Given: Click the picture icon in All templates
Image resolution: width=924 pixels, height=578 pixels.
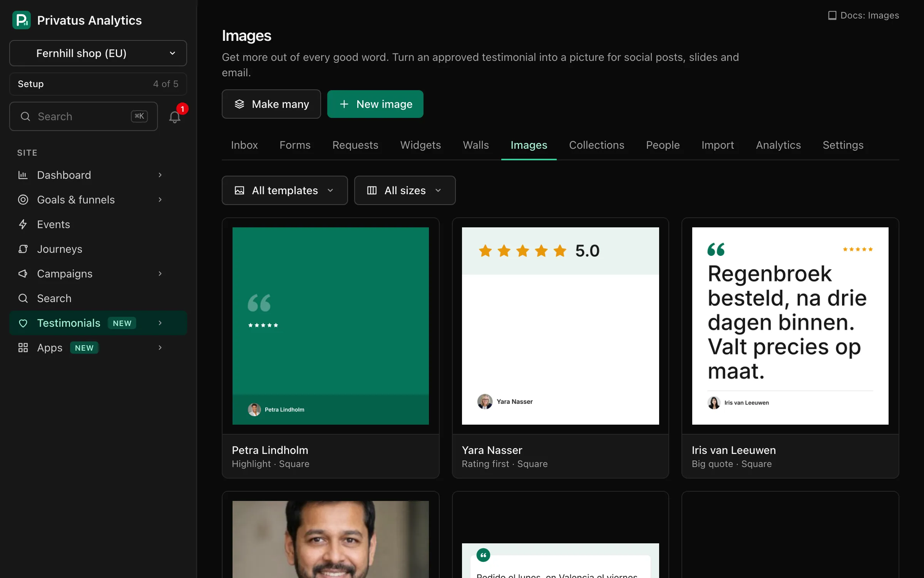Looking at the screenshot, I should [x=239, y=190].
